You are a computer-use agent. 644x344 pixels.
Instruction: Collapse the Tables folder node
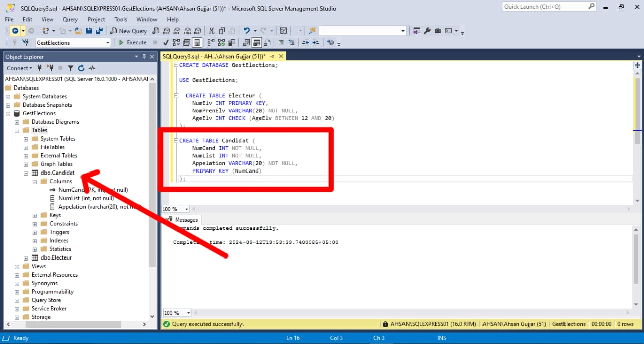coord(17,130)
